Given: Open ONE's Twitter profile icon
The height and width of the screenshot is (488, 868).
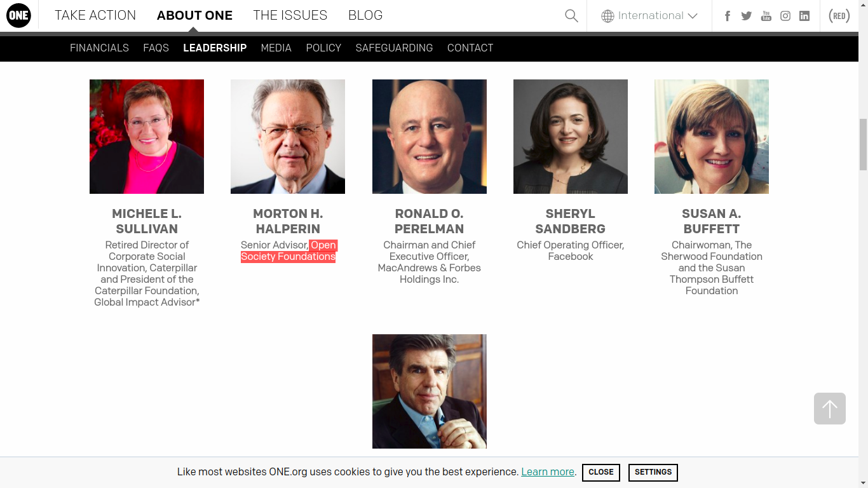Looking at the screenshot, I should pos(747,16).
